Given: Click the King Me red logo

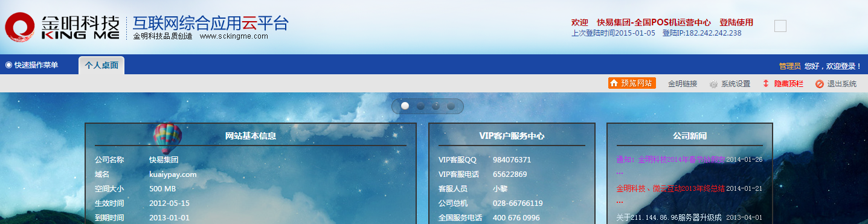Looking at the screenshot, I should [x=20, y=27].
